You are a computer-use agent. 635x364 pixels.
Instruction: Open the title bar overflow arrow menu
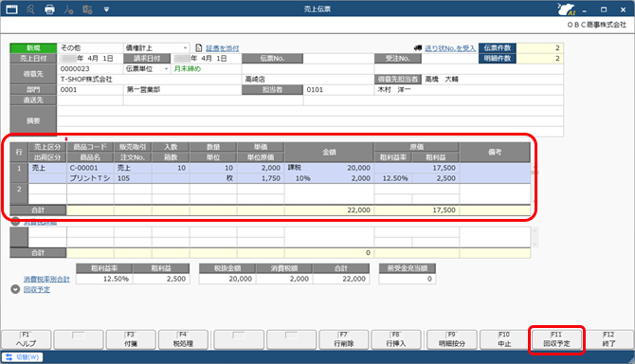[x=106, y=9]
